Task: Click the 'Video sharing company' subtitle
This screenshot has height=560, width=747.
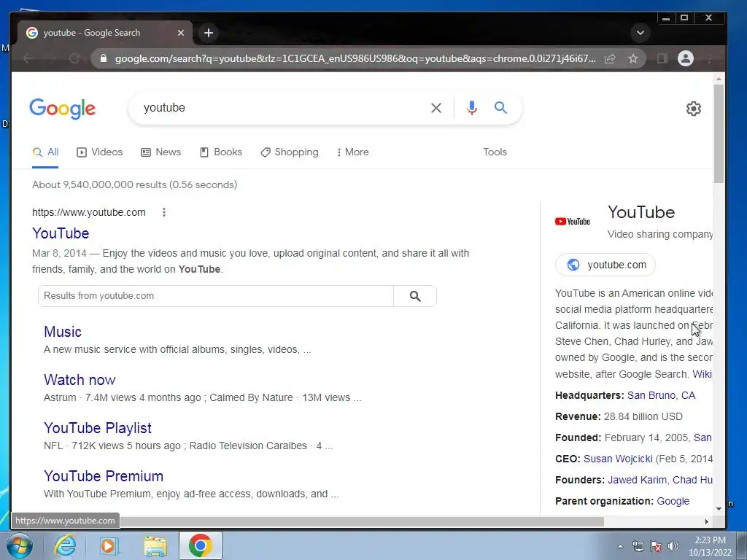Action: pos(659,234)
